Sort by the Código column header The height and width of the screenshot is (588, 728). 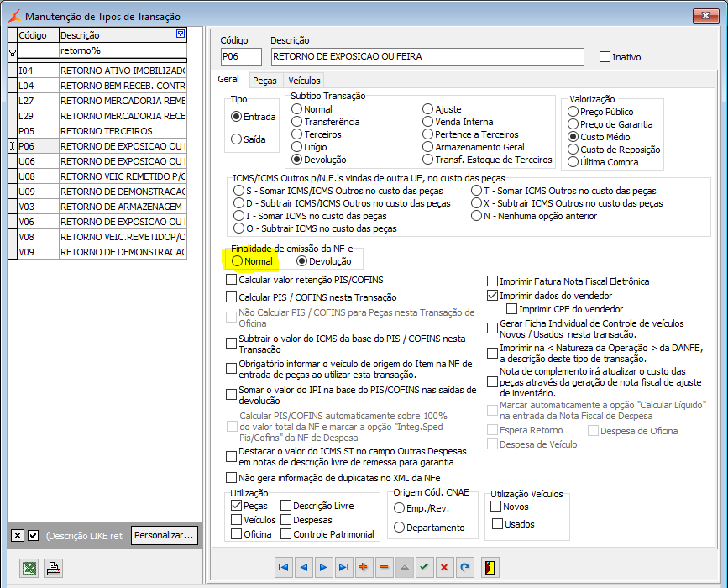tap(38, 34)
